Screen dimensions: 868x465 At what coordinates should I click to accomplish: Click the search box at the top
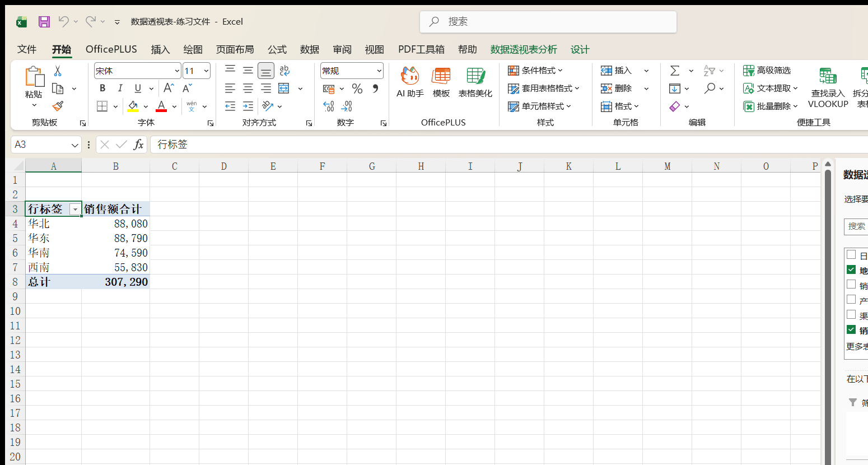[548, 22]
